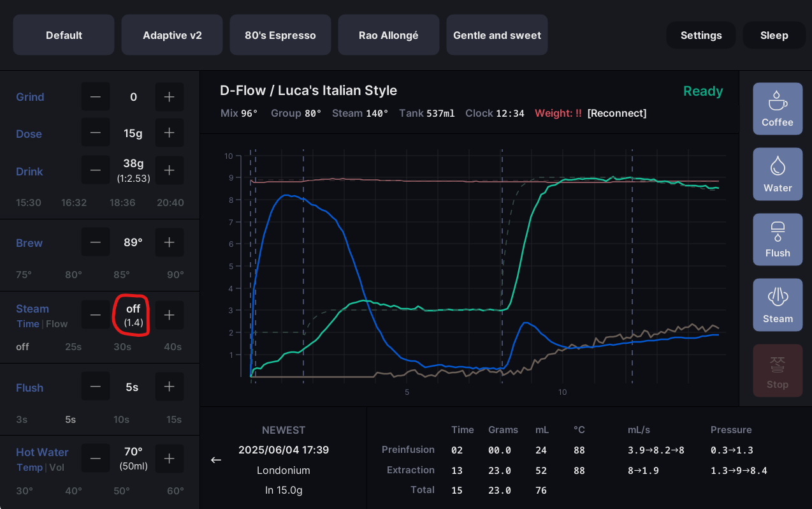812x509 pixels.
Task: Choose the 18:36 drink ratio preset
Action: click(x=122, y=203)
